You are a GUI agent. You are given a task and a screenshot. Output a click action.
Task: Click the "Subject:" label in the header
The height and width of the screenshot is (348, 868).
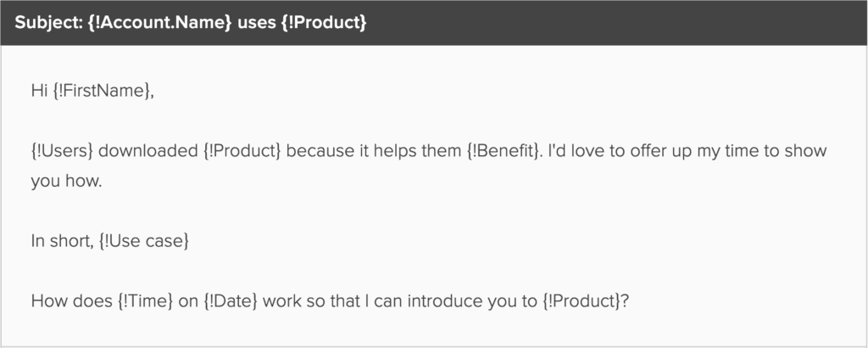[x=47, y=23]
